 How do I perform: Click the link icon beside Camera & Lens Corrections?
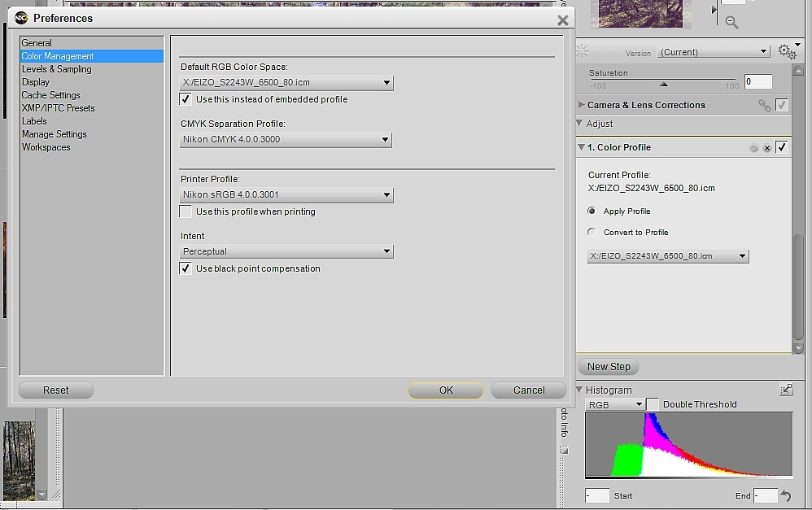(764, 105)
